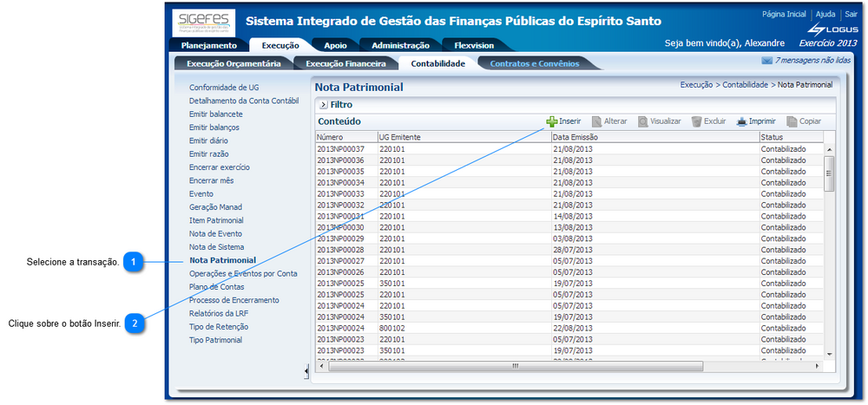Click the Alterar edit icon

click(597, 122)
